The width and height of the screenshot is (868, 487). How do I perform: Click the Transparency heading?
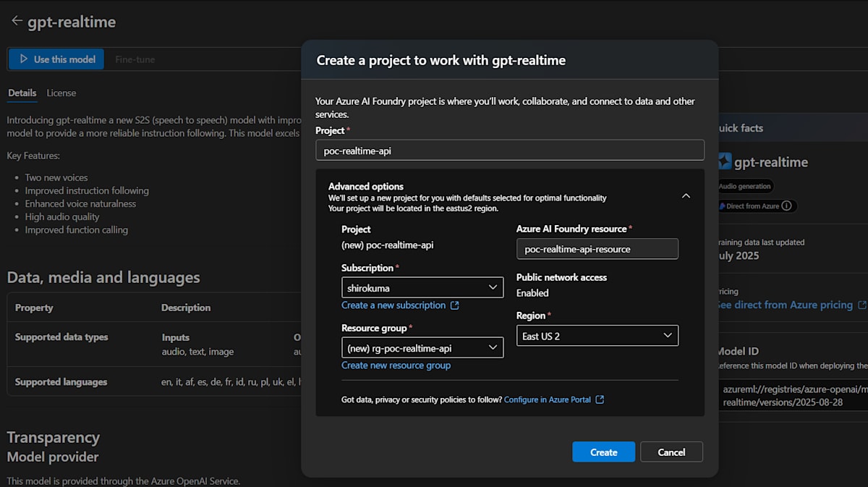pos(54,438)
